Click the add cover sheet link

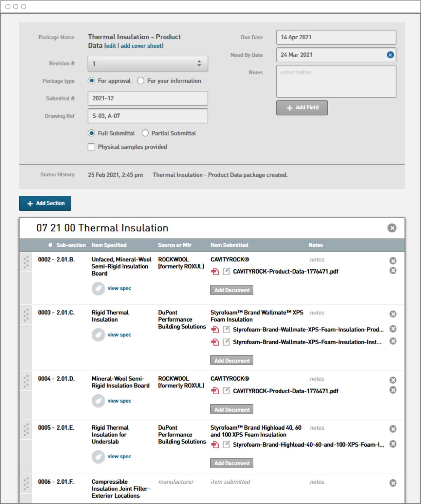[x=141, y=46]
